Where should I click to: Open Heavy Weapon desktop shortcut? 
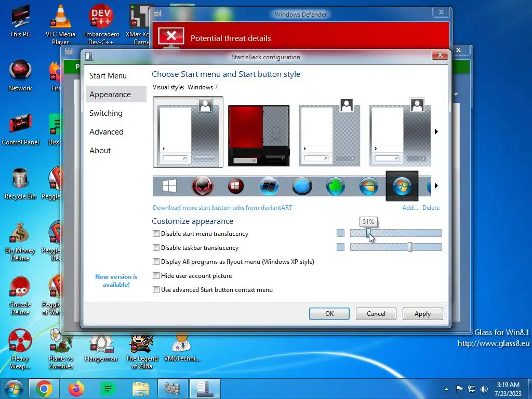pyautogui.click(x=20, y=350)
